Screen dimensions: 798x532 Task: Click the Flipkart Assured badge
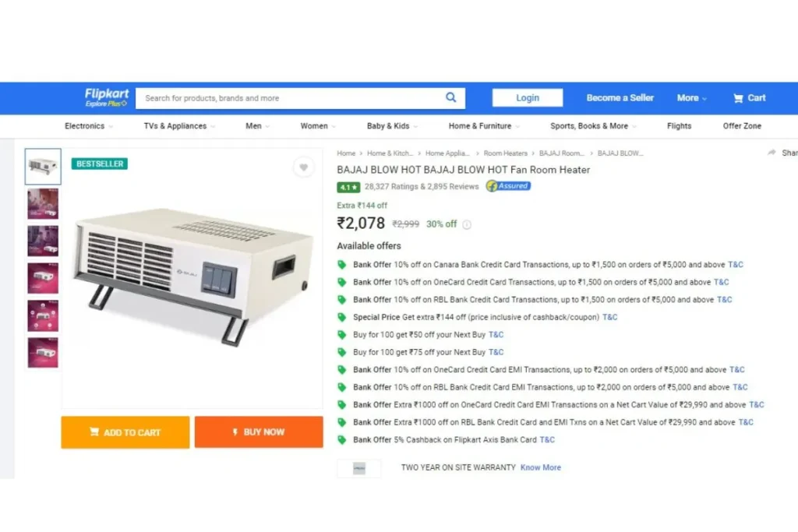tap(508, 186)
